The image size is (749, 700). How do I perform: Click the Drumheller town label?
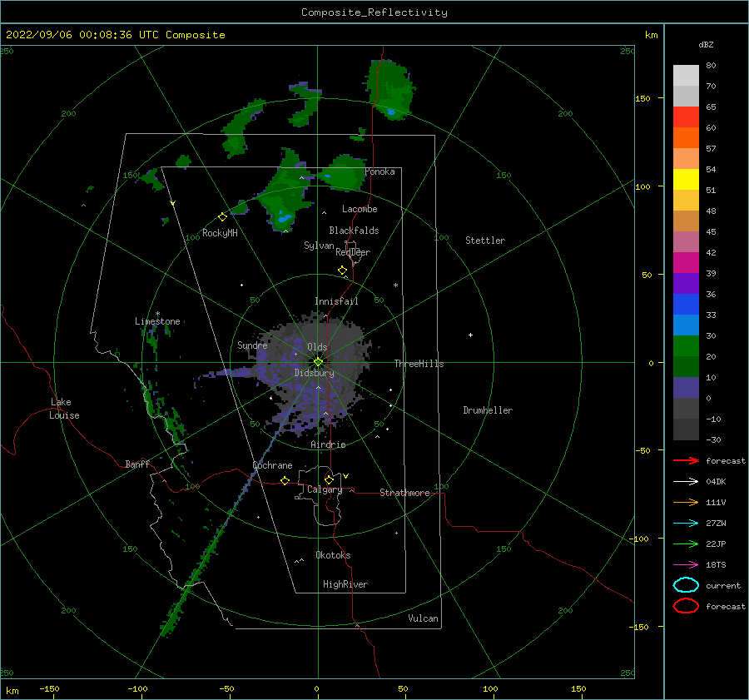(488, 410)
